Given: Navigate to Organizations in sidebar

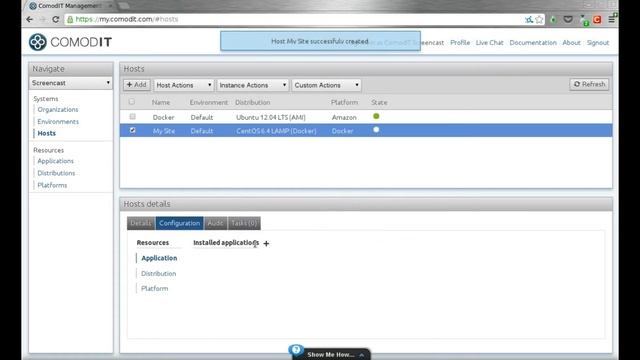Looking at the screenshot, I should pyautogui.click(x=58, y=109).
